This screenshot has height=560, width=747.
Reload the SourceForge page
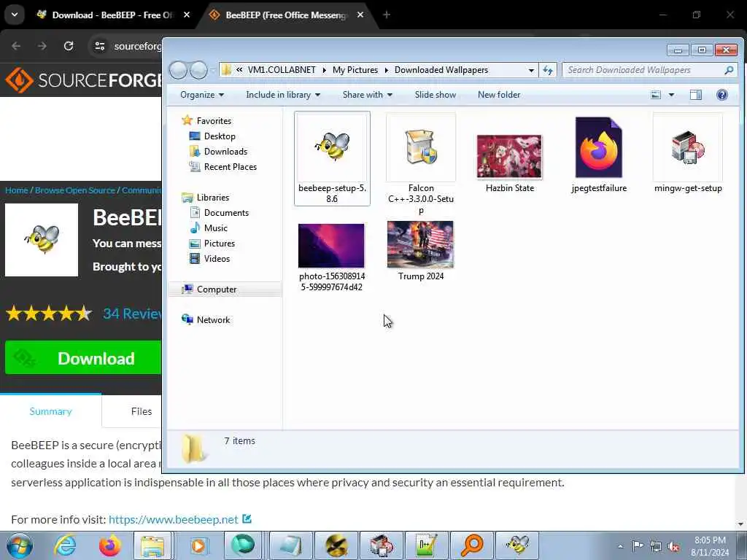click(x=69, y=46)
